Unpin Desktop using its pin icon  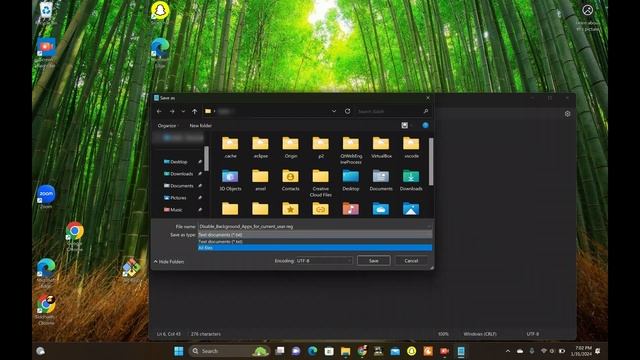point(200,162)
